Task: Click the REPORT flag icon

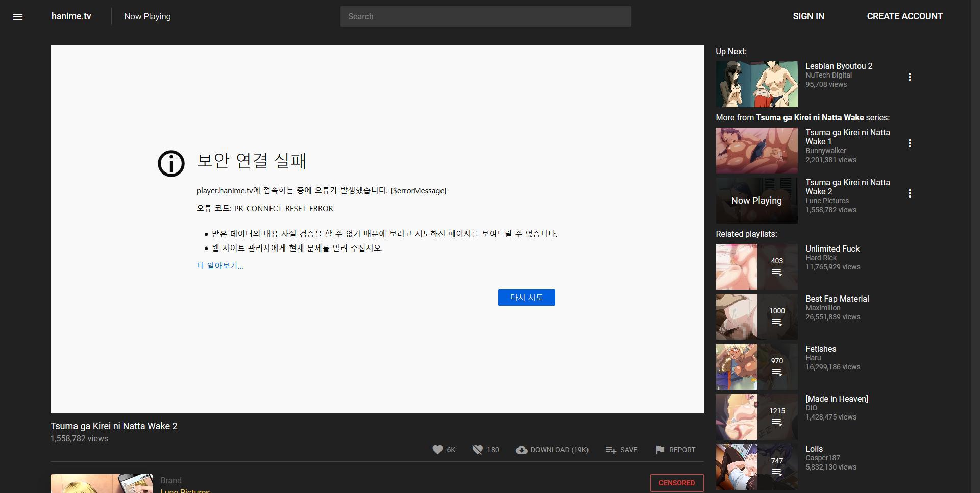Action: 660,450
